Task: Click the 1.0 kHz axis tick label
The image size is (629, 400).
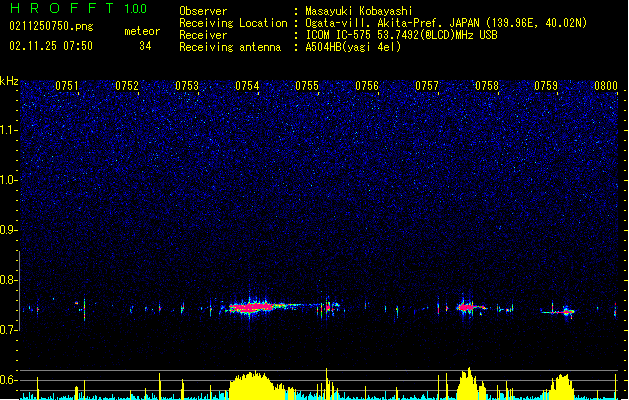Action: pos(9,180)
